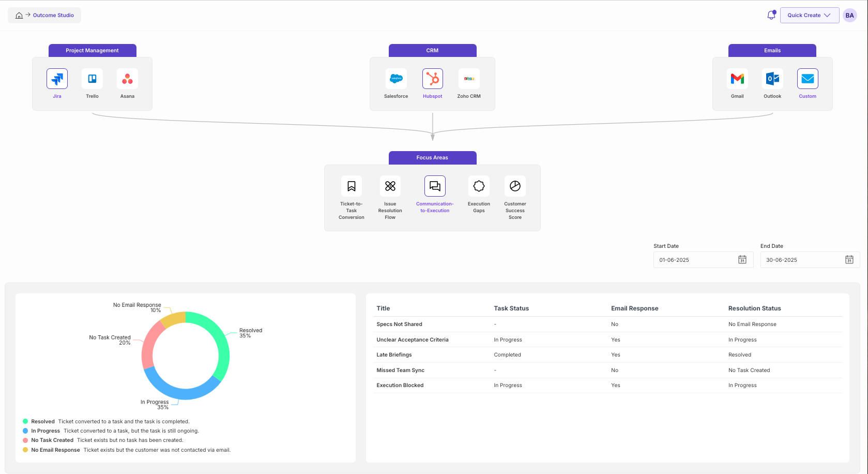Go to the home breadcrumb icon
Screen dimensions: 868x474
click(19, 16)
